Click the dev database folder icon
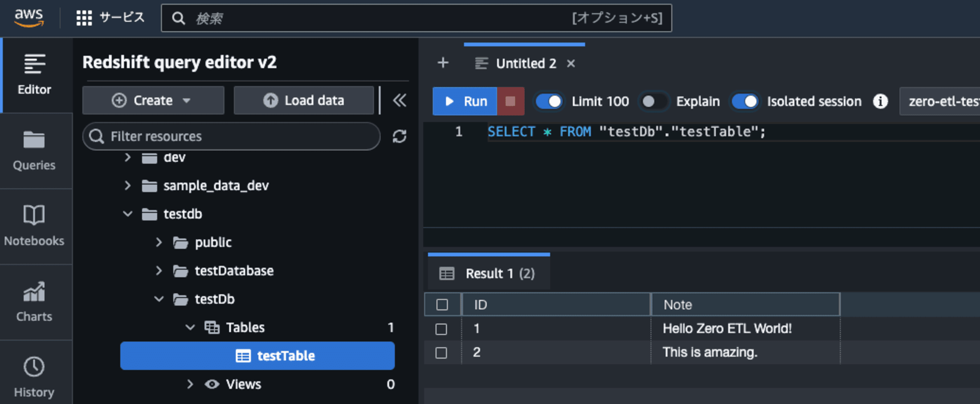The width and height of the screenshot is (980, 404). (149, 157)
